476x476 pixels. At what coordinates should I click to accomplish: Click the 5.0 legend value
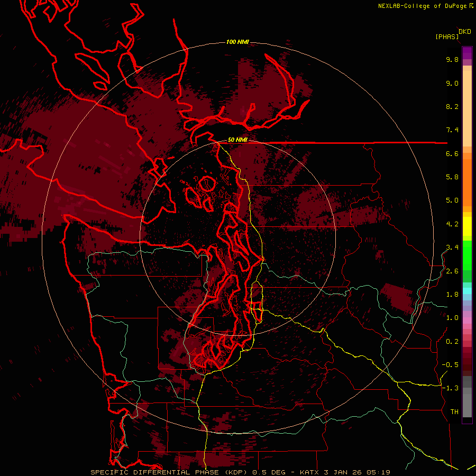point(452,200)
